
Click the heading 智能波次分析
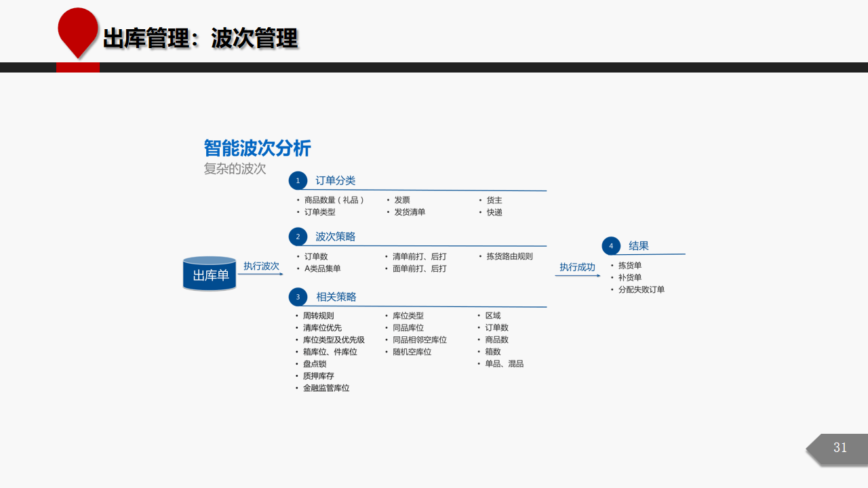click(258, 148)
